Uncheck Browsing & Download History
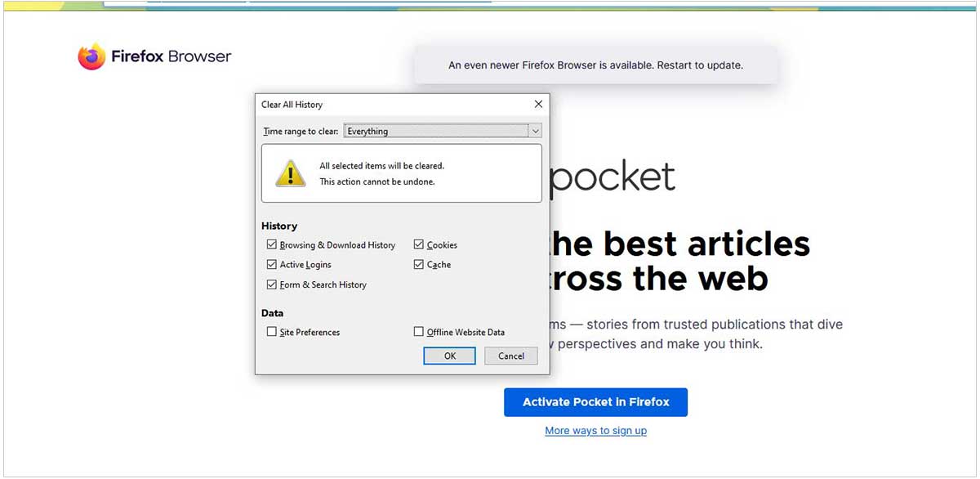 tap(272, 244)
